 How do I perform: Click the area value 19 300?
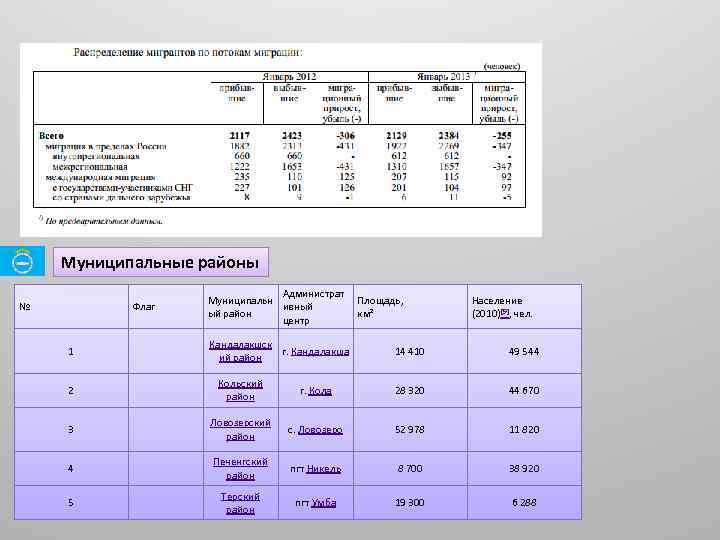pyautogui.click(x=410, y=503)
